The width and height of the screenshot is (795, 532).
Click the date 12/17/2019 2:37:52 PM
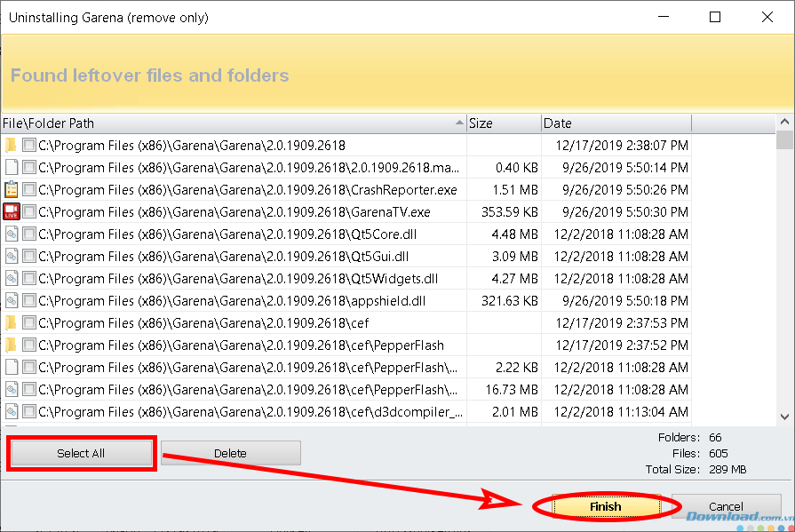(622, 345)
